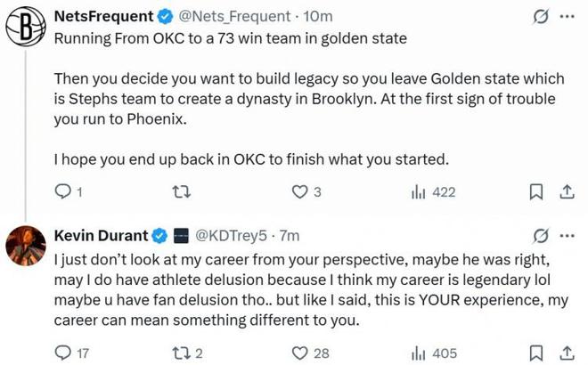Open Grok icon on NetsFrequent tweet
This screenshot has height=365, width=588.
[538, 17]
